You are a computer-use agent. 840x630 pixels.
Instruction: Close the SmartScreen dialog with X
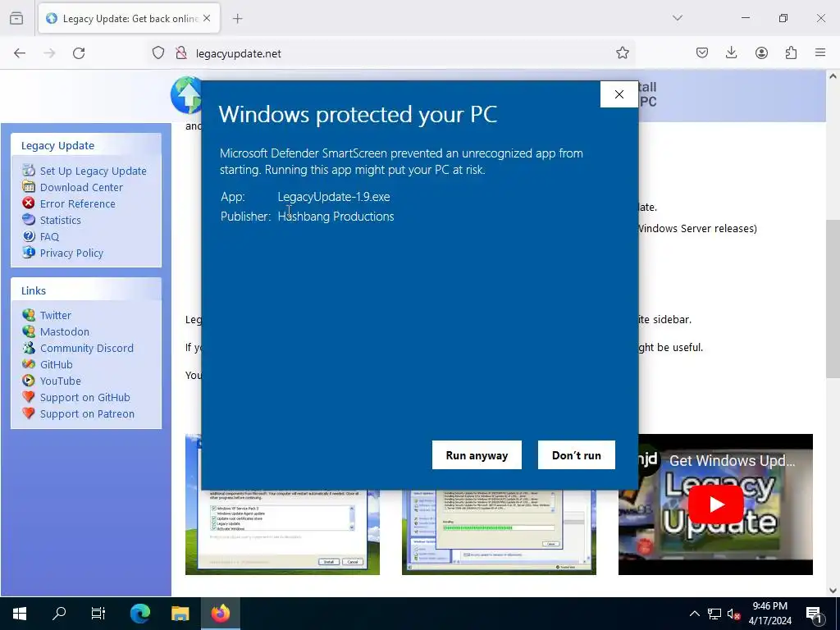click(619, 94)
